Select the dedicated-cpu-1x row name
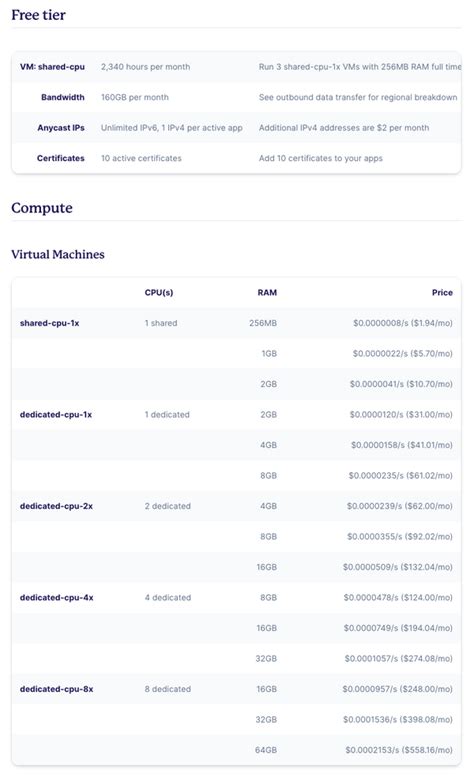The image size is (474, 778). pyautogui.click(x=56, y=414)
